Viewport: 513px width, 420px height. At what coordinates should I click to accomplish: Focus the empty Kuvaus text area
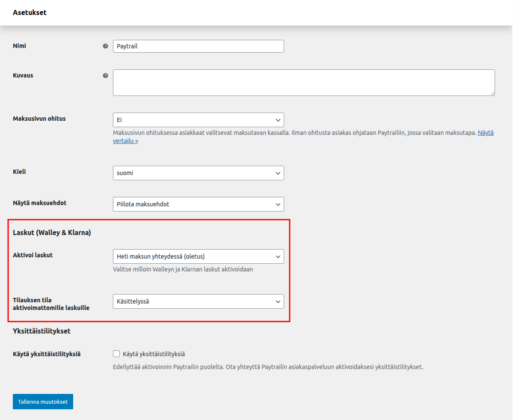(303, 83)
